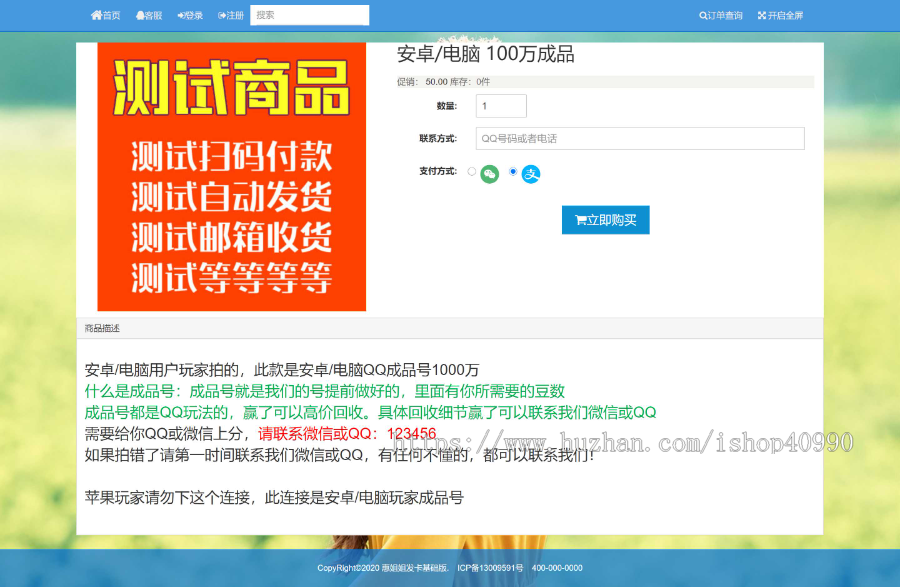Click the 立即购买 buy now button

pyautogui.click(x=606, y=220)
